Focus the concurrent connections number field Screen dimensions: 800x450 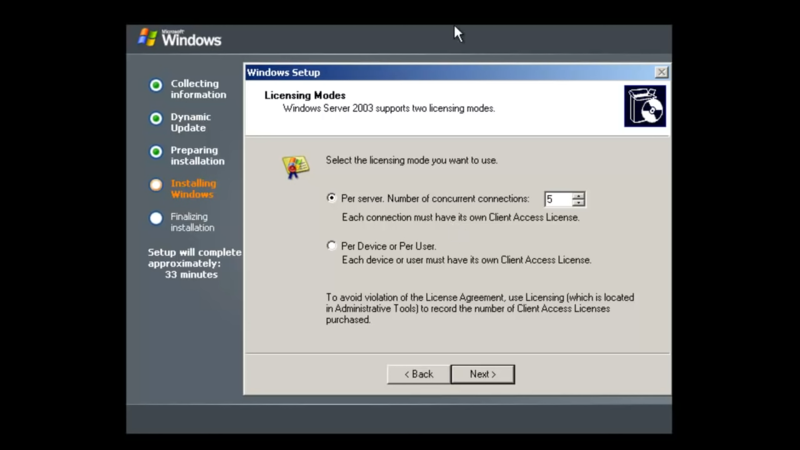tap(558, 199)
